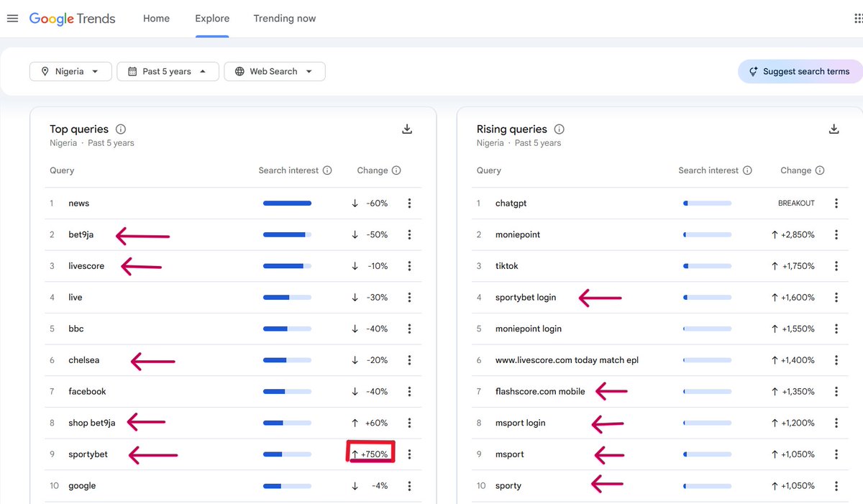Open the Nigeria location dropdown
This screenshot has height=504, width=863.
pyautogui.click(x=70, y=71)
